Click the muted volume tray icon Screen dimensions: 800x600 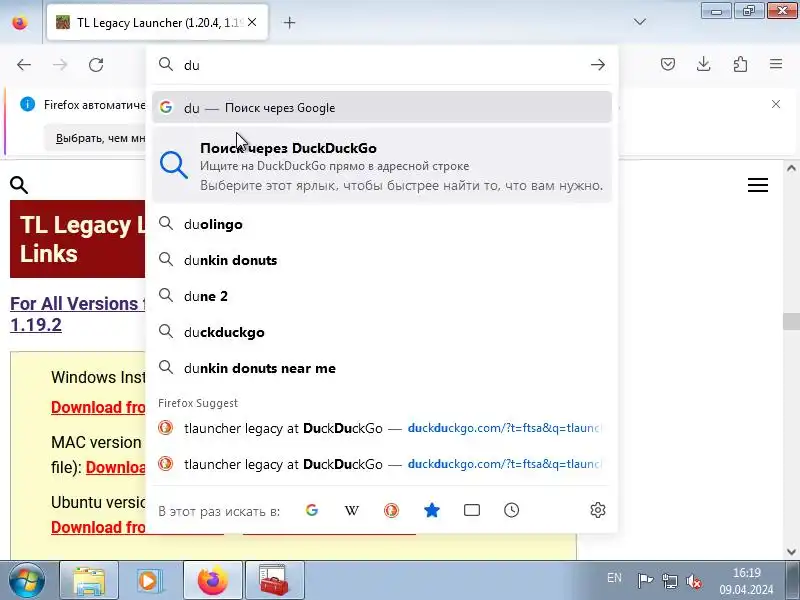[x=693, y=581]
